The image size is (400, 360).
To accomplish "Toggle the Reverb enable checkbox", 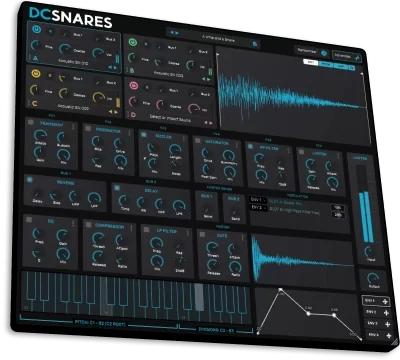I will tap(30, 180).
